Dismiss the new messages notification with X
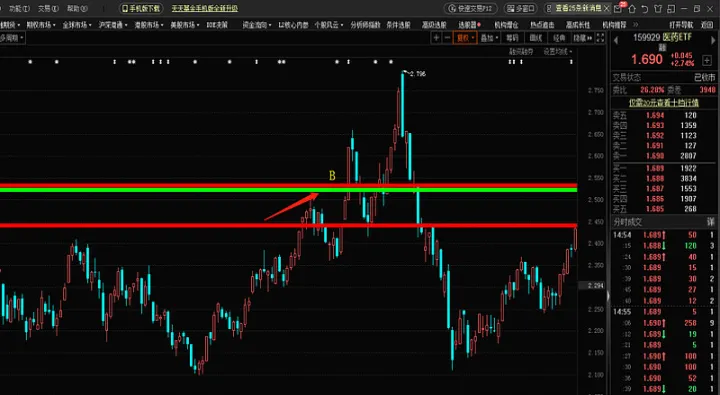 (607, 8)
